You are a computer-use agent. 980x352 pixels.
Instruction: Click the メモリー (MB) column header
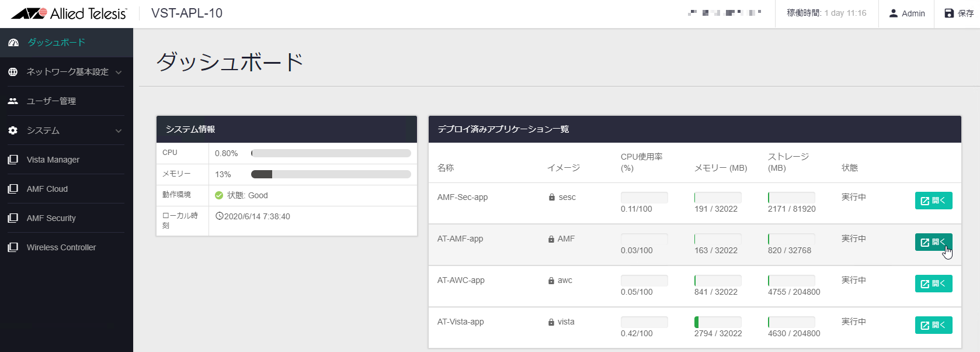pyautogui.click(x=721, y=168)
